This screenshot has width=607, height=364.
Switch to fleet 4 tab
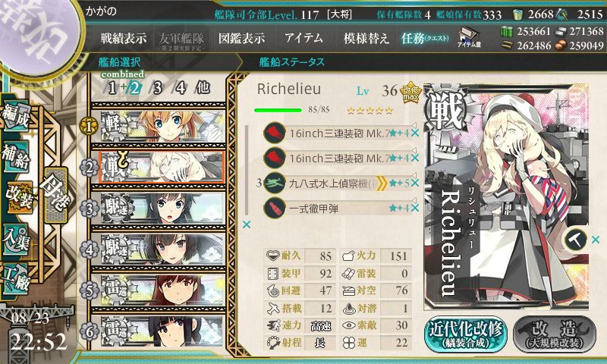click(181, 88)
